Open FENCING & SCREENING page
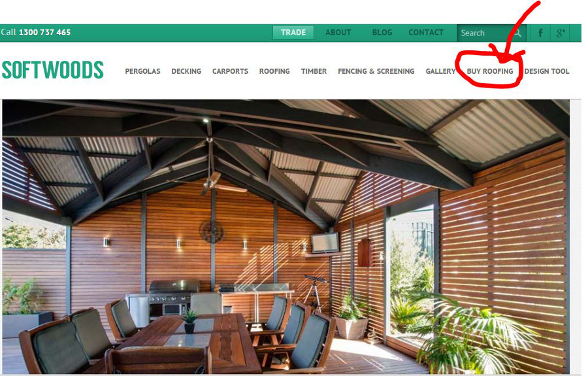The width and height of the screenshot is (588, 376). (x=376, y=71)
